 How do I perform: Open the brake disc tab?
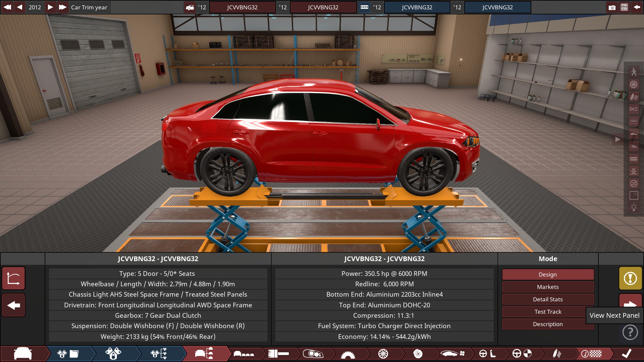click(418, 354)
